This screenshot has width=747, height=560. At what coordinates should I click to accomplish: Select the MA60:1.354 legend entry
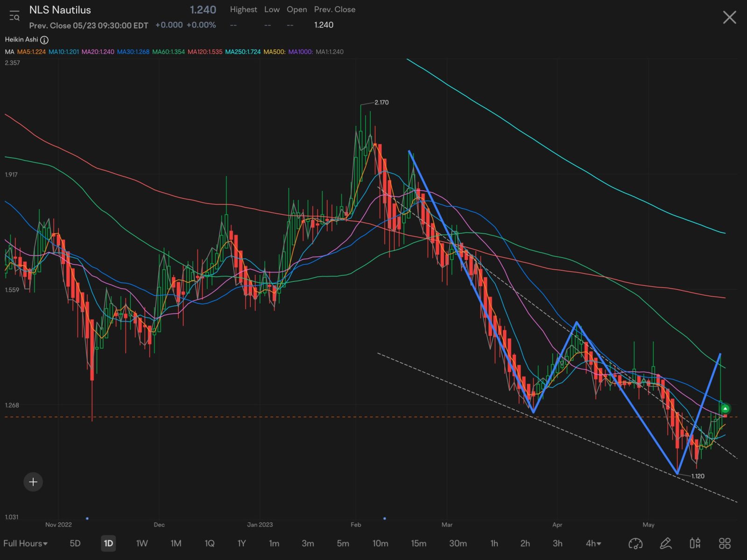coord(169,52)
